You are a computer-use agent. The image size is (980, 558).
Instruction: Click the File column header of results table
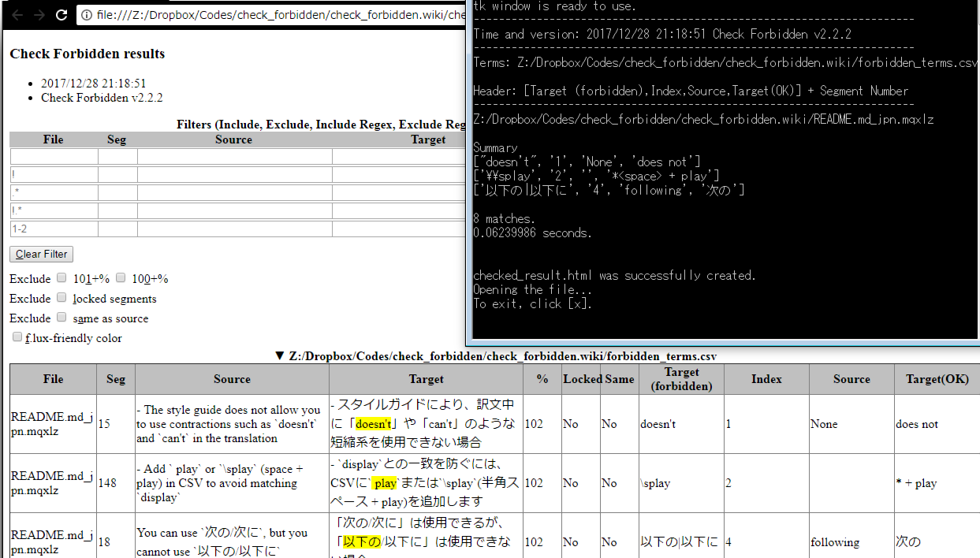pos(54,379)
